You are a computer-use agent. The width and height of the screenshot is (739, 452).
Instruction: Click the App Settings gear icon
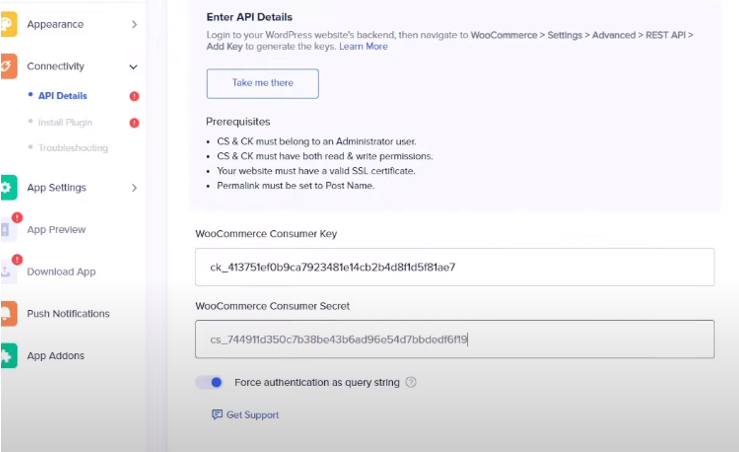point(7,188)
